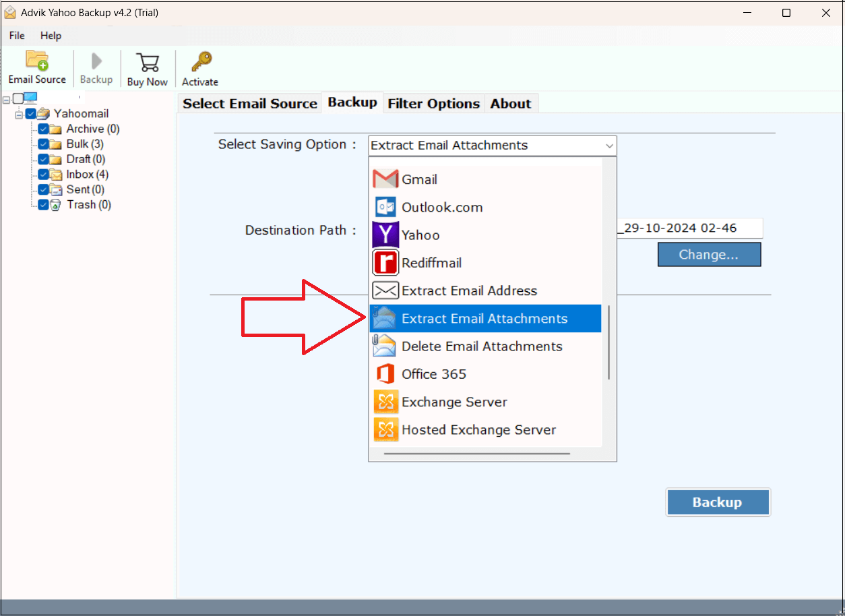
Task: Choose Delete Email Attachments option
Action: coord(485,346)
